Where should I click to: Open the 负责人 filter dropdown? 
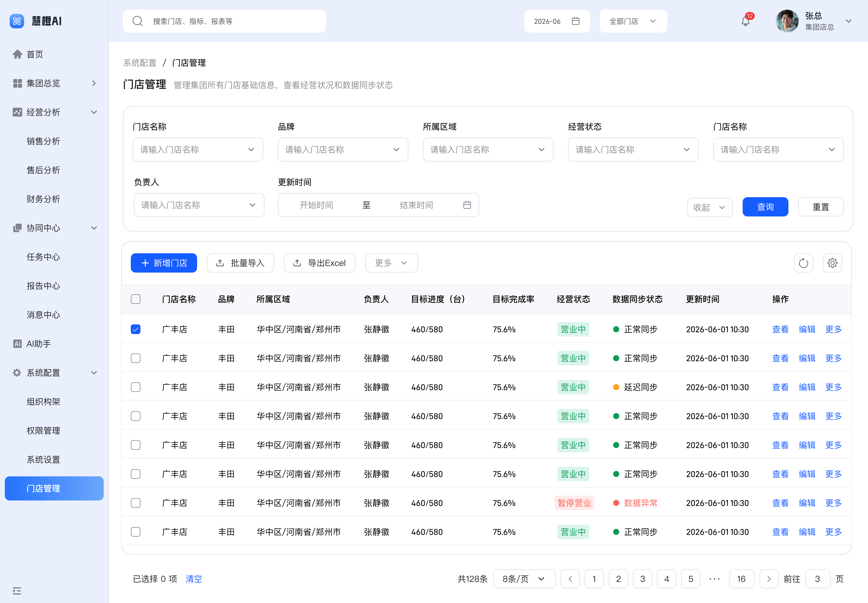pyautogui.click(x=199, y=205)
